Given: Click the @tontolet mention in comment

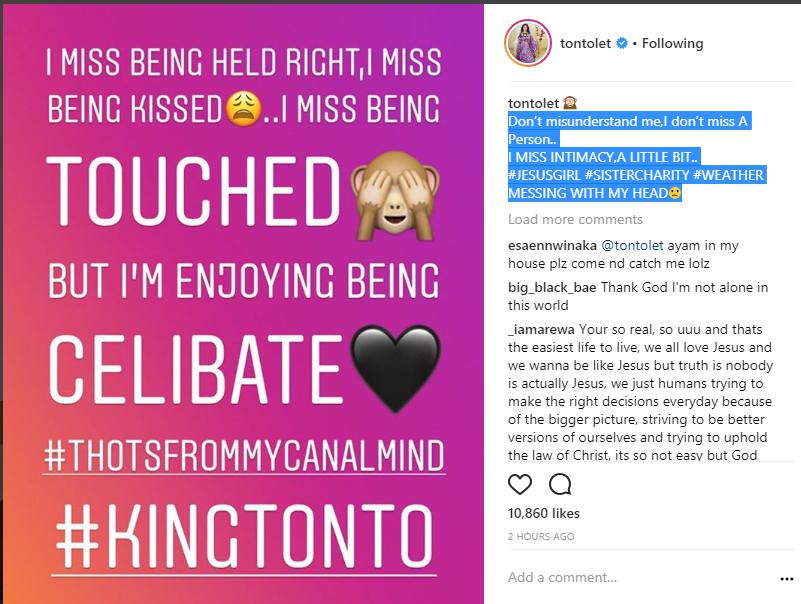Looking at the screenshot, I should (634, 246).
